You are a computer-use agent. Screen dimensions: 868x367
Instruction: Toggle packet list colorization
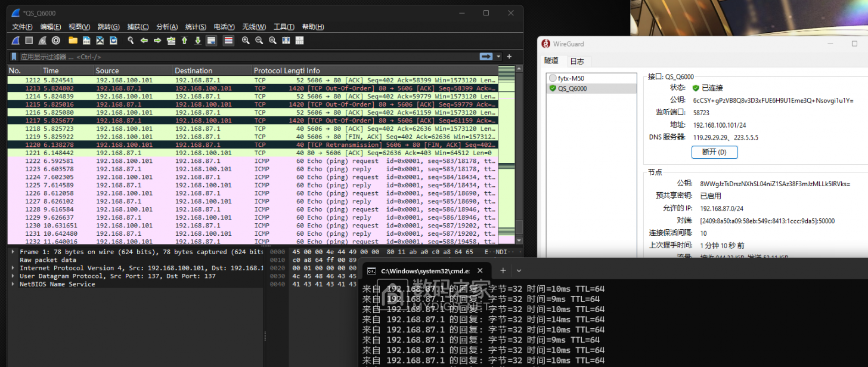(x=228, y=41)
